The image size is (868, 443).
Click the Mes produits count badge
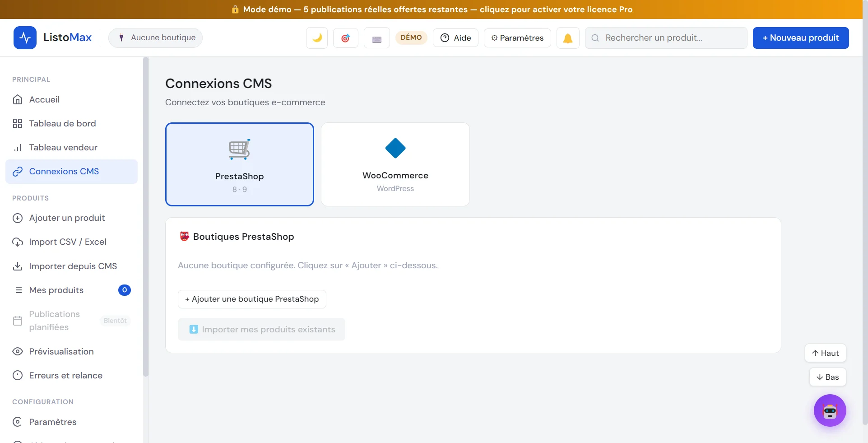125,290
